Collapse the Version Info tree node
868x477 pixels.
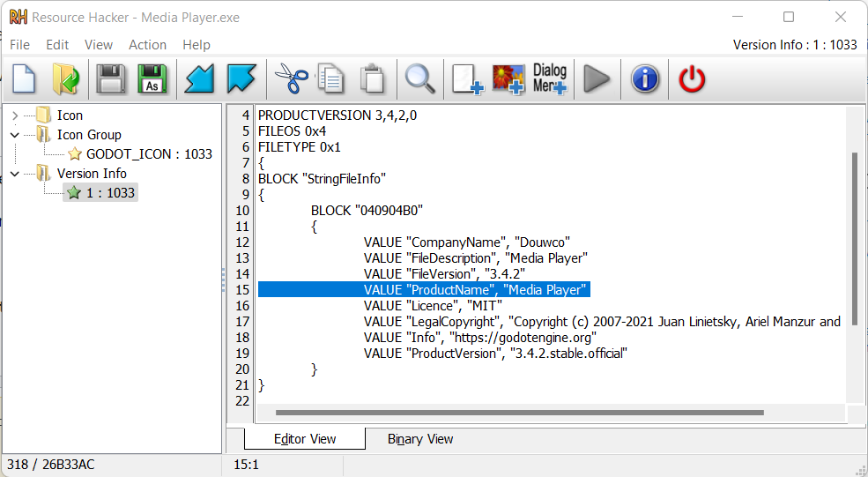[x=15, y=174]
